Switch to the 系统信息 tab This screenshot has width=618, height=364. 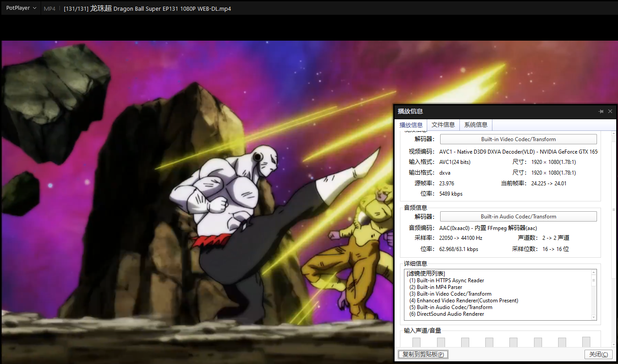tap(475, 125)
